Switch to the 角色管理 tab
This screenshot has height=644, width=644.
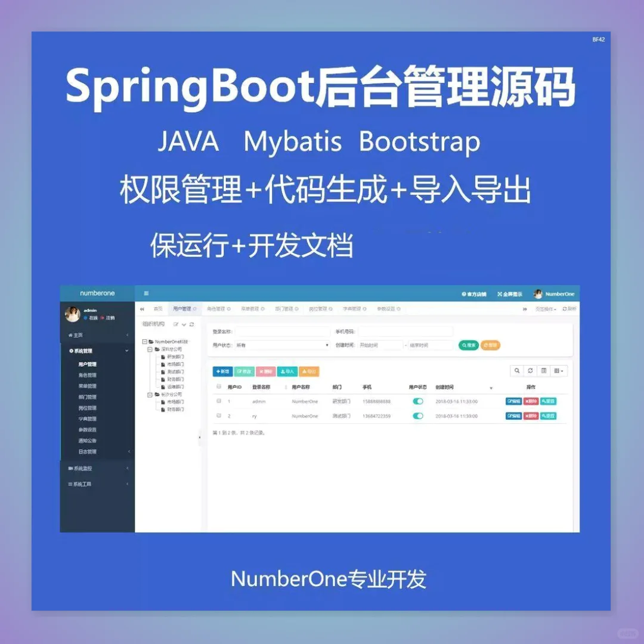pyautogui.click(x=218, y=308)
